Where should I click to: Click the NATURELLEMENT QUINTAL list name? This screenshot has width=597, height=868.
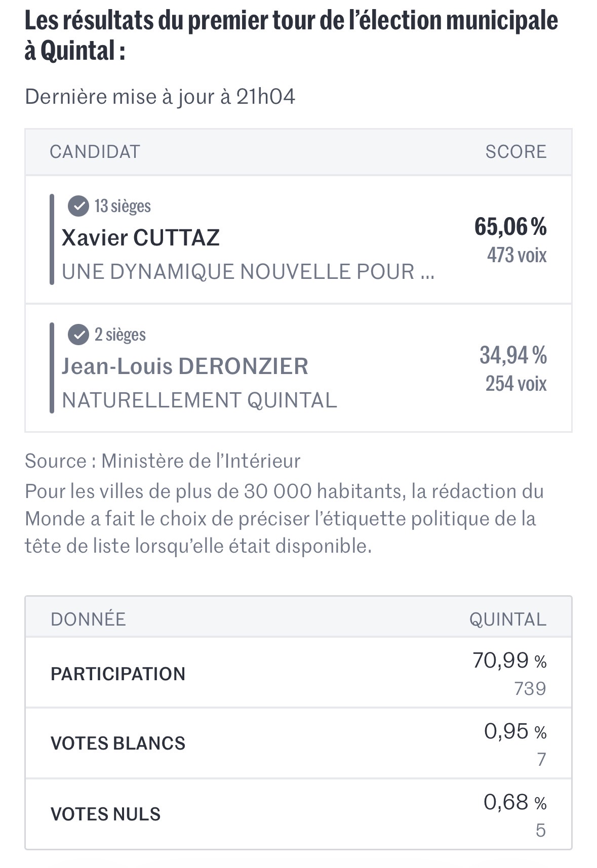pos(199,400)
